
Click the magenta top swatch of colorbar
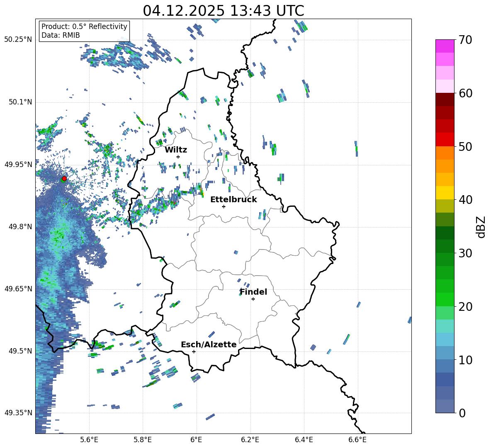[445, 46]
